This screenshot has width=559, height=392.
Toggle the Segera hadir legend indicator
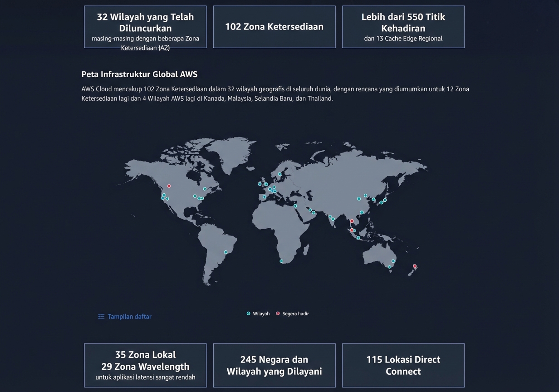(x=277, y=314)
